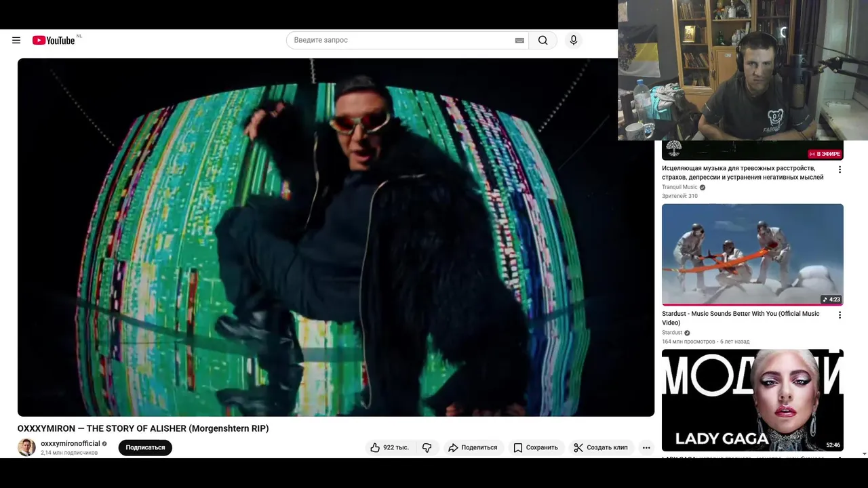Viewport: 868px width, 488px height.
Task: Open the Stardust music video thumbnail
Action: (753, 255)
